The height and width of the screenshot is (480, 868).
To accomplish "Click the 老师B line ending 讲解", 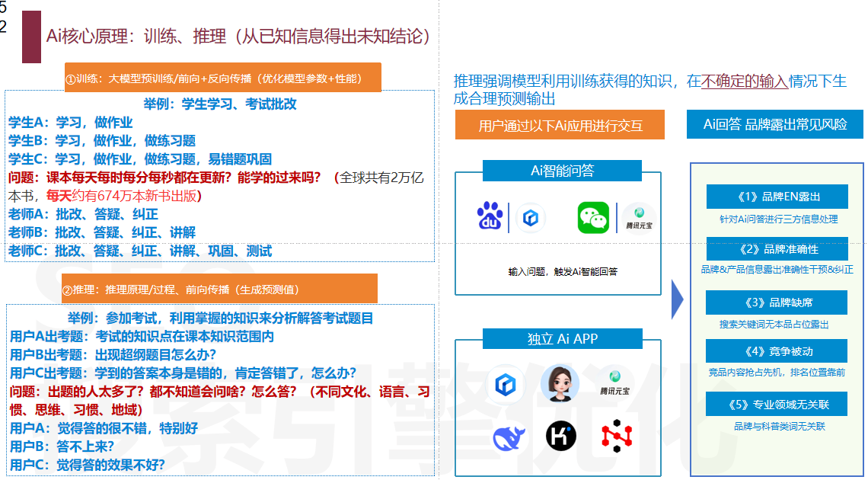I will [x=102, y=232].
